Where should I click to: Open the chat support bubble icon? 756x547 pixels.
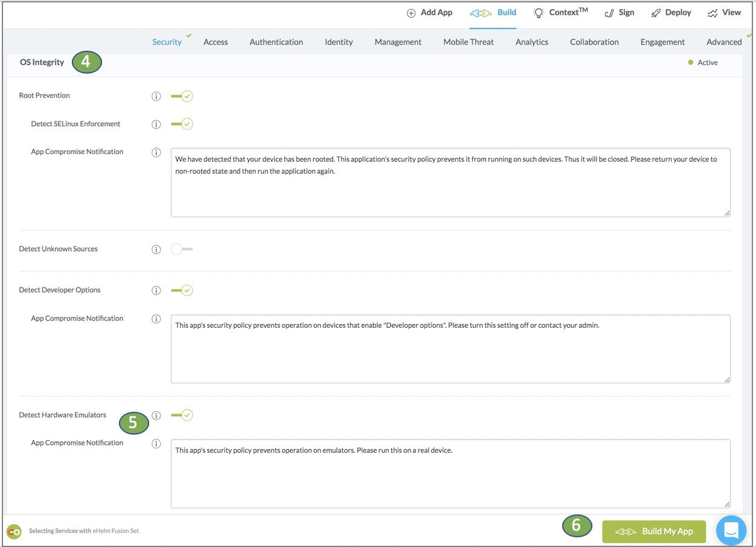click(x=731, y=531)
